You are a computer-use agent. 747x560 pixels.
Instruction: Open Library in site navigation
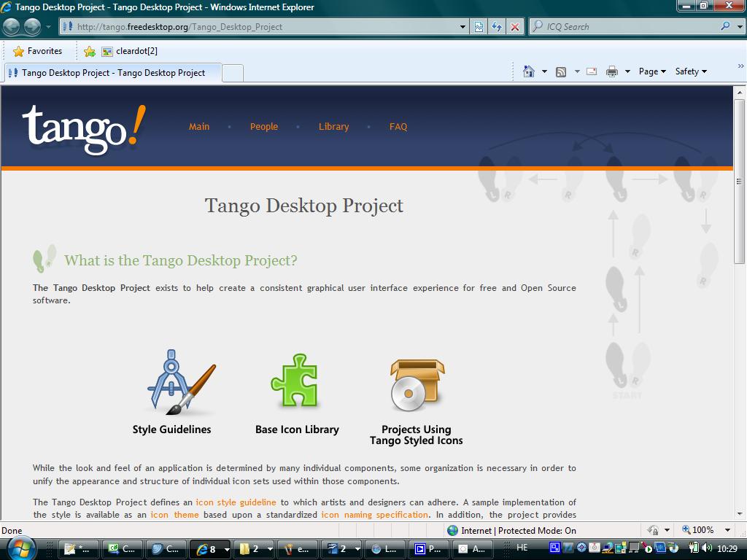[333, 127]
